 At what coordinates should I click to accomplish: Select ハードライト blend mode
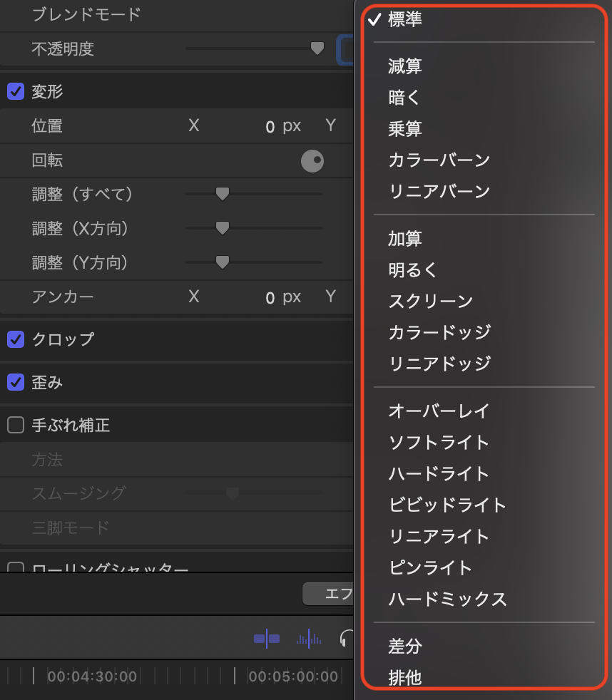439,473
